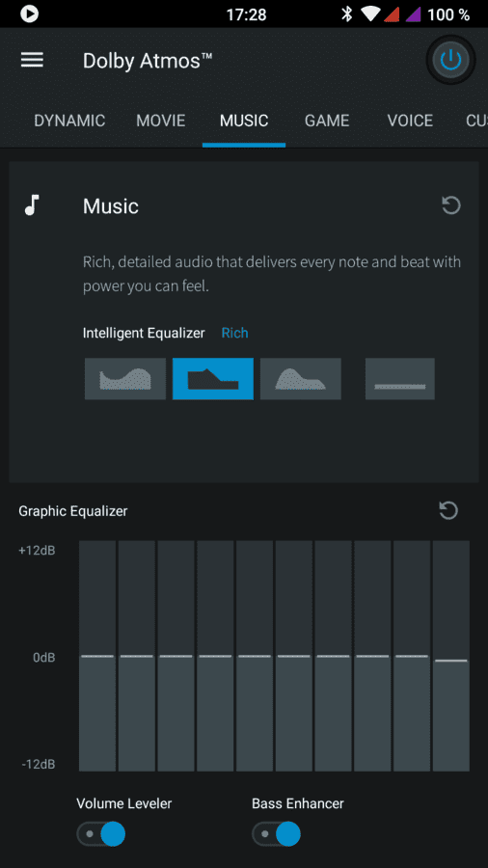Click the Dolby Atmos title
The image size is (488, 868).
tap(148, 61)
